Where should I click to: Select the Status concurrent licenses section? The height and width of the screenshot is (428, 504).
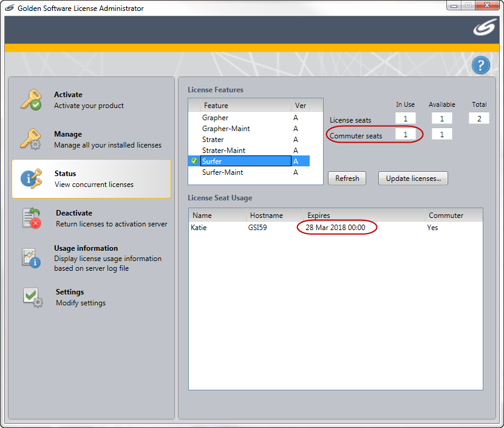tap(91, 179)
